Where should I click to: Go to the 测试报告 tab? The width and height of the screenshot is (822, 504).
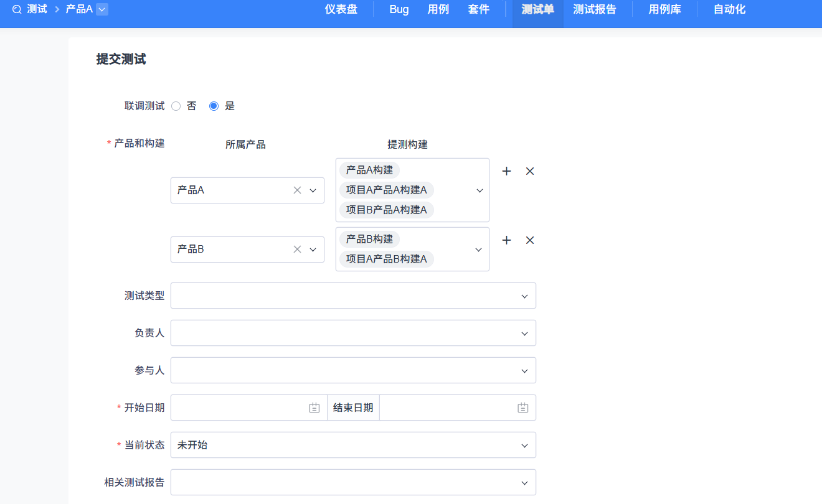pos(594,9)
